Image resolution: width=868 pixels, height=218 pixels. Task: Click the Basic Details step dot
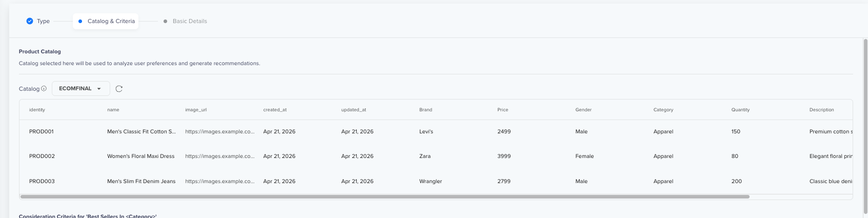click(165, 21)
